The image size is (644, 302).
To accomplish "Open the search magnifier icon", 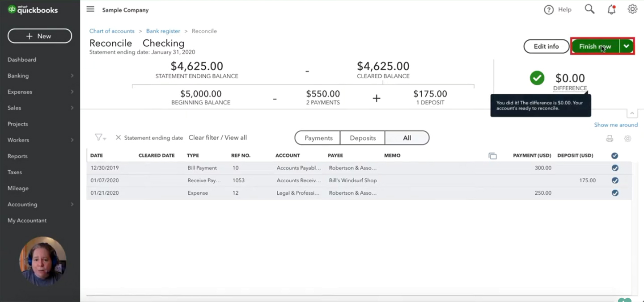I will tap(589, 9).
